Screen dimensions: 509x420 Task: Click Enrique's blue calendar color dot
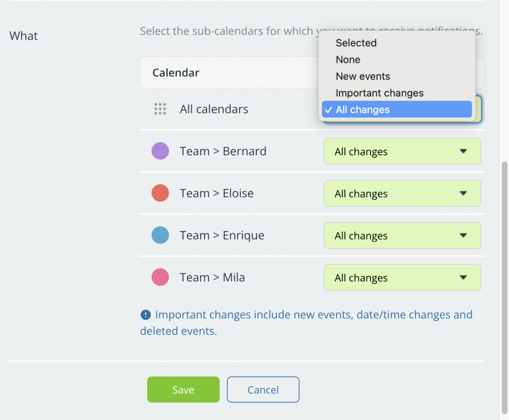tap(160, 235)
